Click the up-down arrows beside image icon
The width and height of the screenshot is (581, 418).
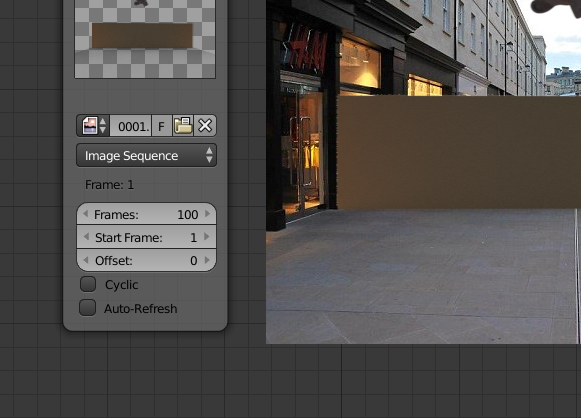(103, 126)
